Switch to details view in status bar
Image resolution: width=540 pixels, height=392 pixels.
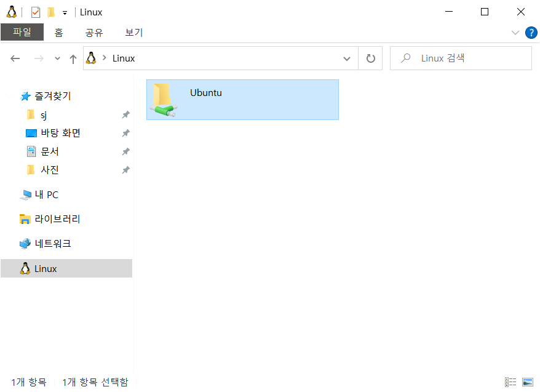[510, 382]
